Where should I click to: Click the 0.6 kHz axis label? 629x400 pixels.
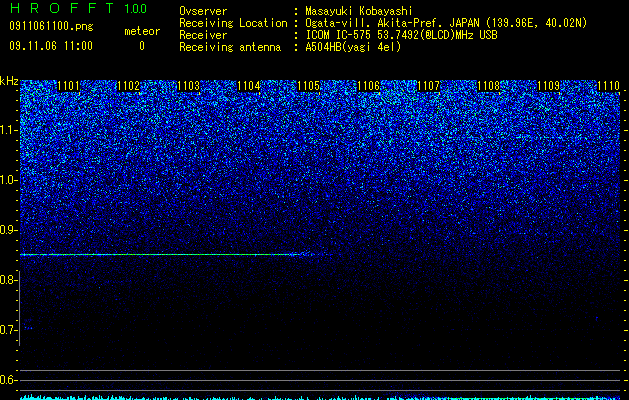point(8,380)
